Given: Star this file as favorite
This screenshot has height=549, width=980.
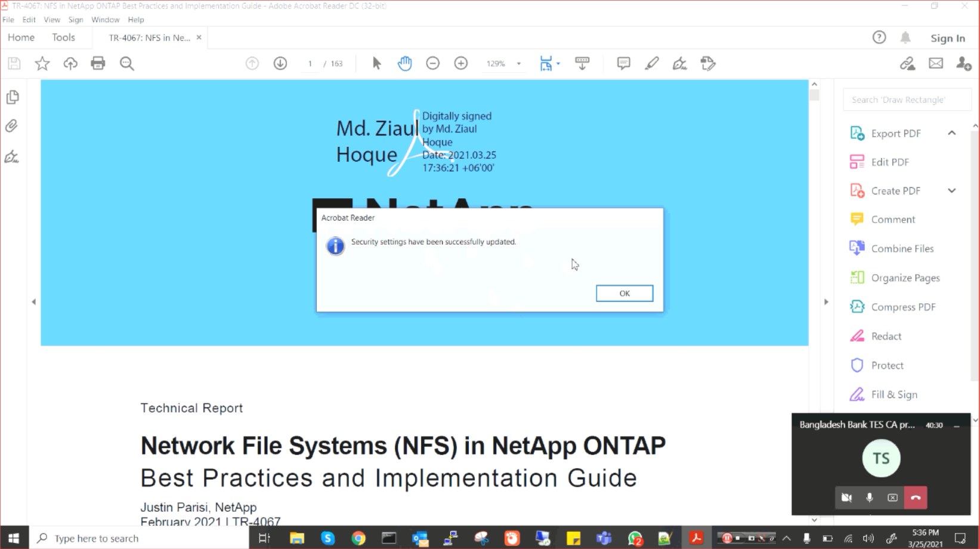Looking at the screenshot, I should [42, 63].
